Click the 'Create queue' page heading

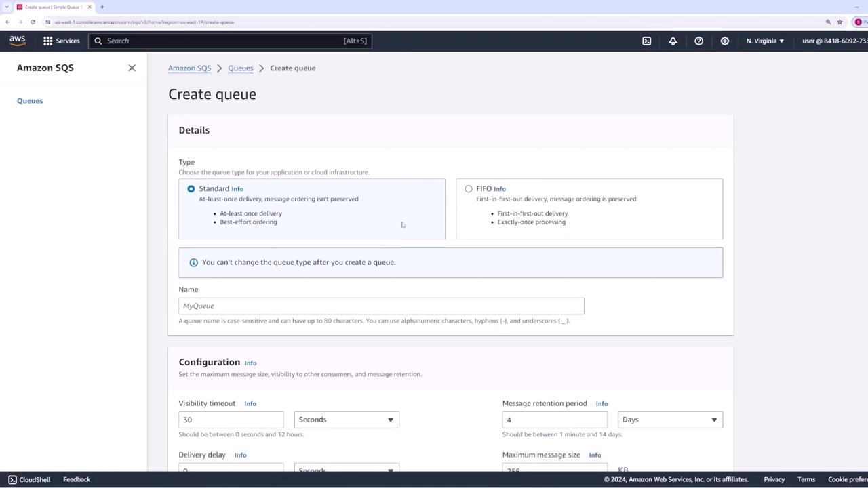(212, 94)
